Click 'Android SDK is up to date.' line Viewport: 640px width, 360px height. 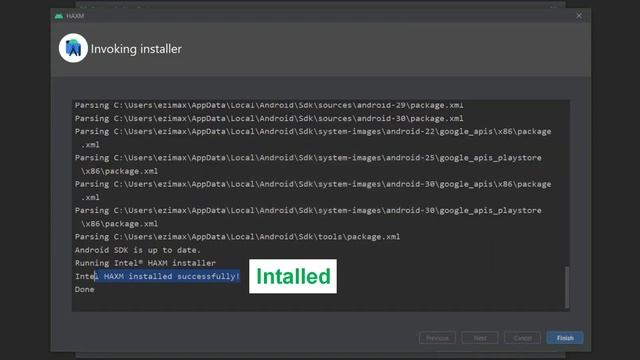pos(138,250)
